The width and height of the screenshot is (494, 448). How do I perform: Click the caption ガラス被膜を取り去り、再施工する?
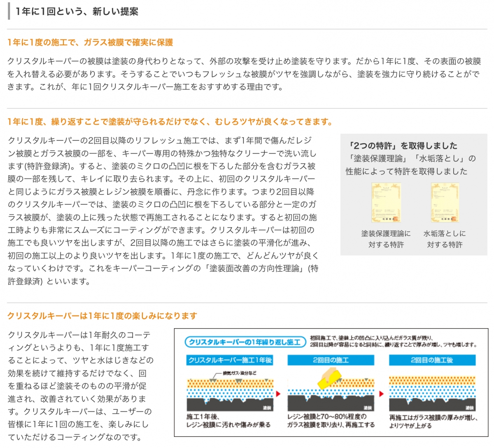click(x=331, y=425)
